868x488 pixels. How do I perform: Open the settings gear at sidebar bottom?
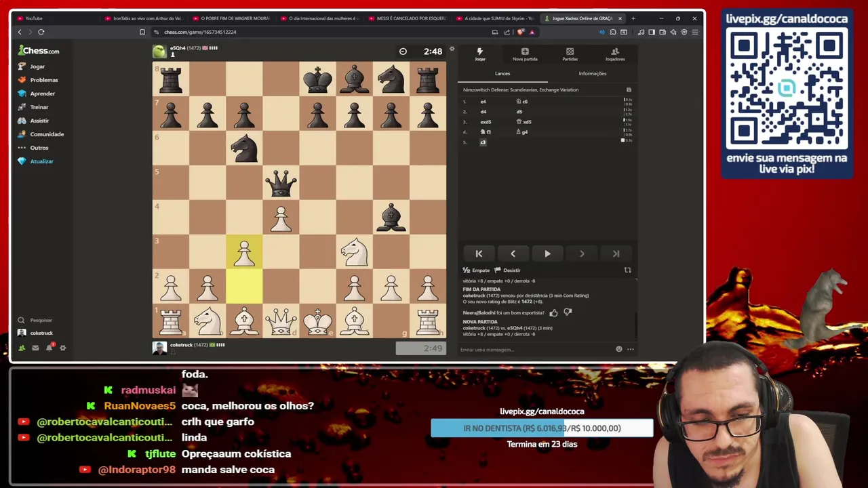63,348
